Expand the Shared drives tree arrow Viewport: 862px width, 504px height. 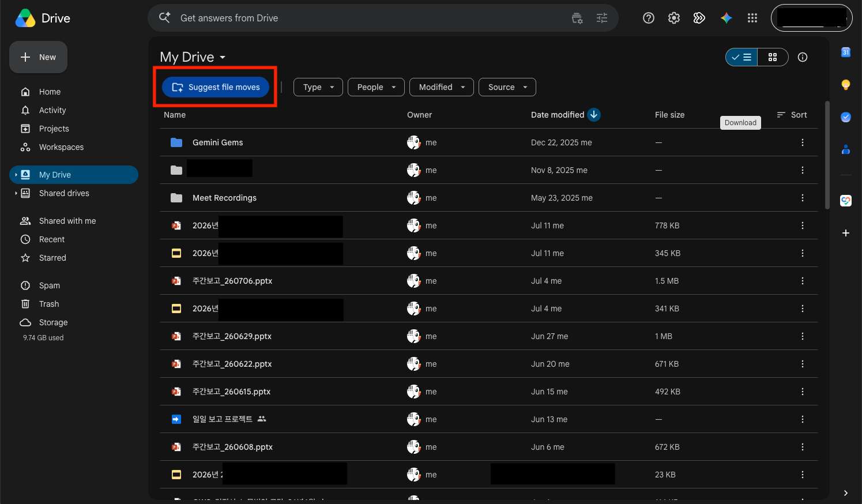(16, 193)
